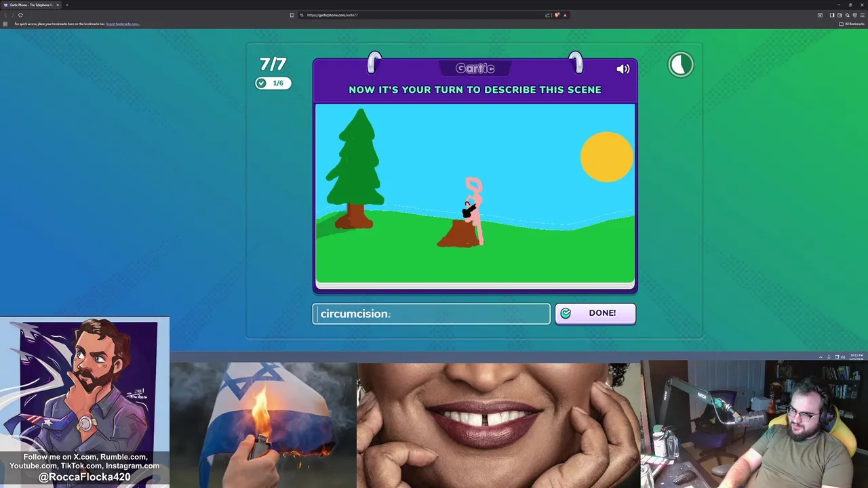Open system tray volume control
This screenshot has width=868, height=488.
tap(843, 357)
